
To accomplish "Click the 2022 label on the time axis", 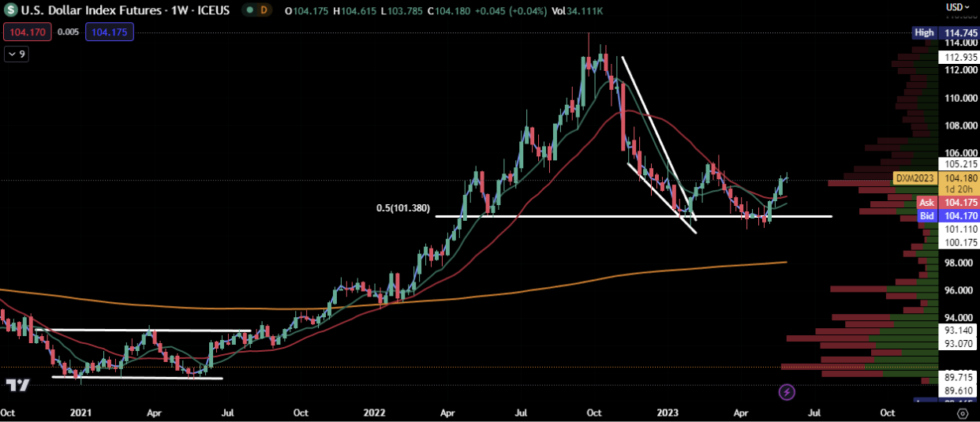I will click(x=373, y=413).
